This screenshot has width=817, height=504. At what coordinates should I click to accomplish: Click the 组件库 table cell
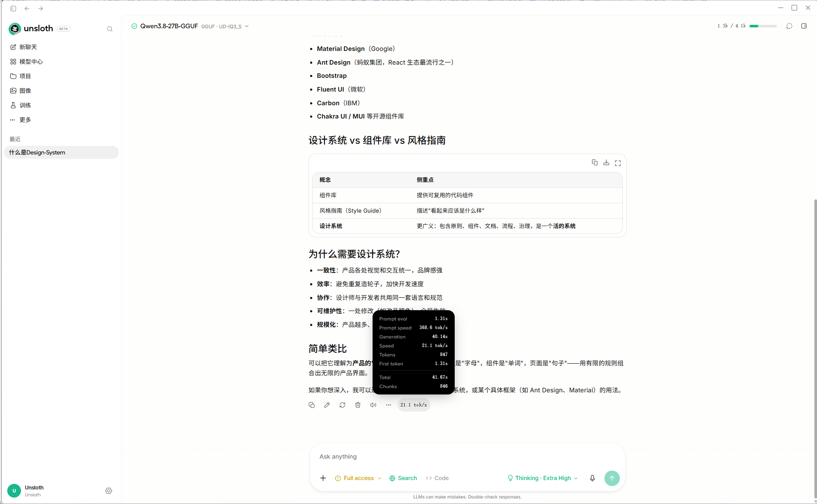tap(328, 195)
